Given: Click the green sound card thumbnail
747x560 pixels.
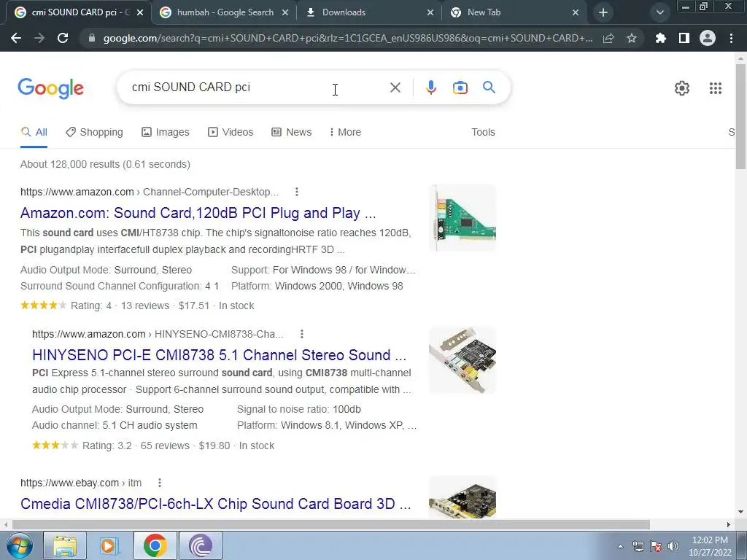Looking at the screenshot, I should (462, 218).
